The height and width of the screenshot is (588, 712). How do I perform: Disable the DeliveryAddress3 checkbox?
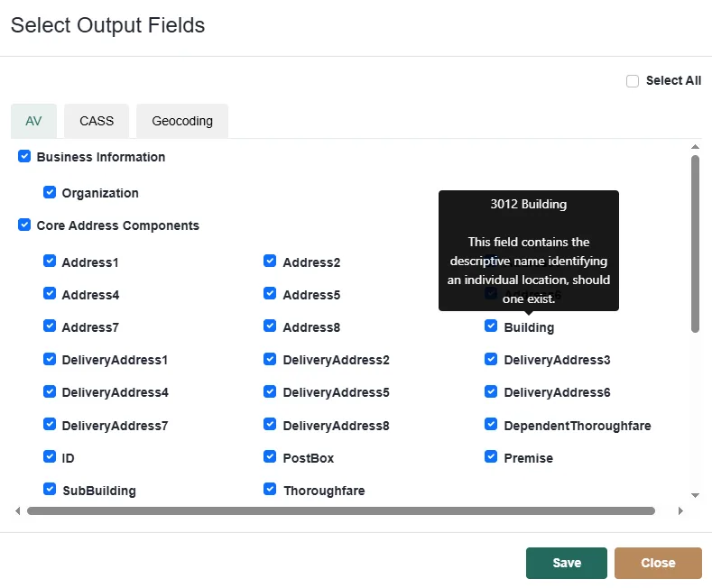coord(491,359)
